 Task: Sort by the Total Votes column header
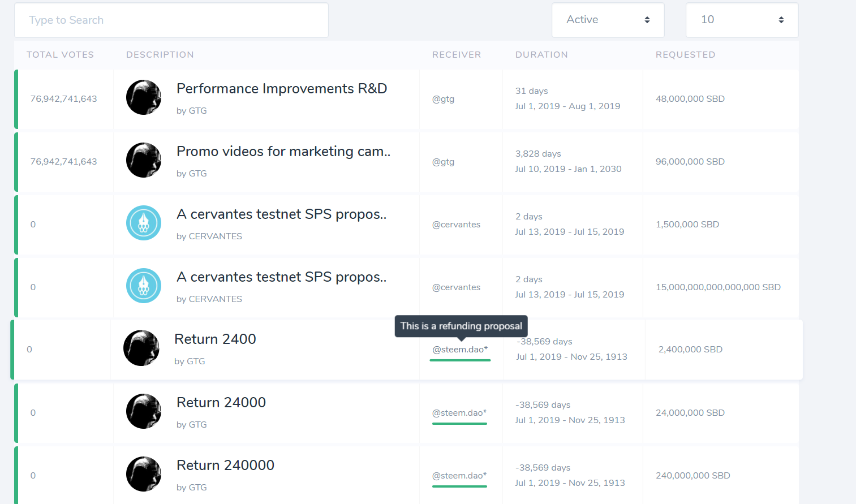click(x=61, y=55)
